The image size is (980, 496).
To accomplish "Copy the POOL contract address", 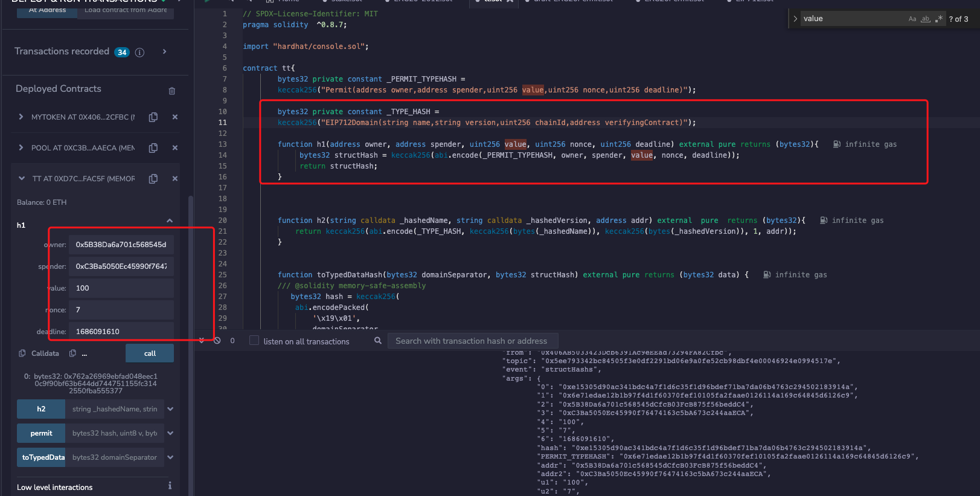I will 153,148.
